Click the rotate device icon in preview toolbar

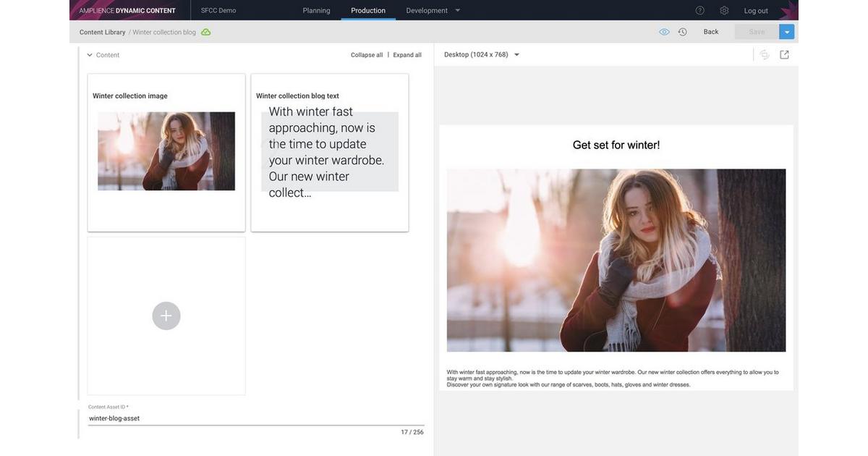[765, 54]
